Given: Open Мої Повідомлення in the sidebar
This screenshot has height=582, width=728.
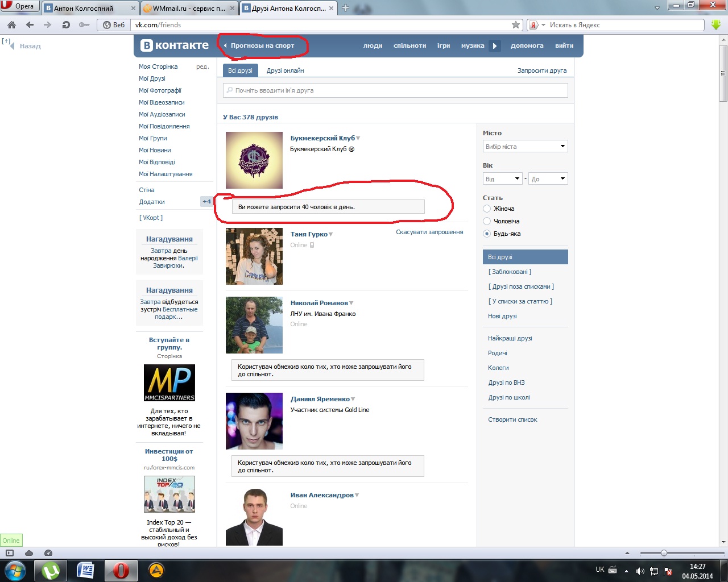Looking at the screenshot, I should 164,126.
